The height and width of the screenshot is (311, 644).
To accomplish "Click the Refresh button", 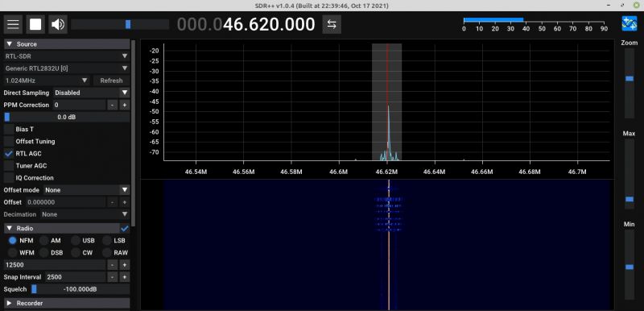I will click(111, 81).
